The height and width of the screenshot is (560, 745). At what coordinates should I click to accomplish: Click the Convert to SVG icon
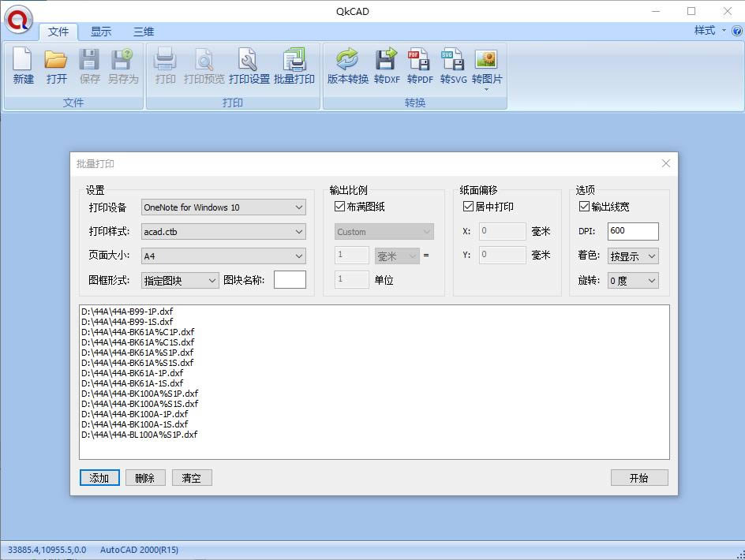(x=452, y=59)
